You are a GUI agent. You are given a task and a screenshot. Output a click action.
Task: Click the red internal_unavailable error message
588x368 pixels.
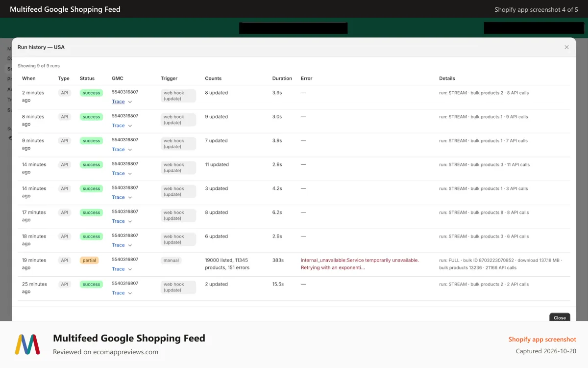pos(360,264)
